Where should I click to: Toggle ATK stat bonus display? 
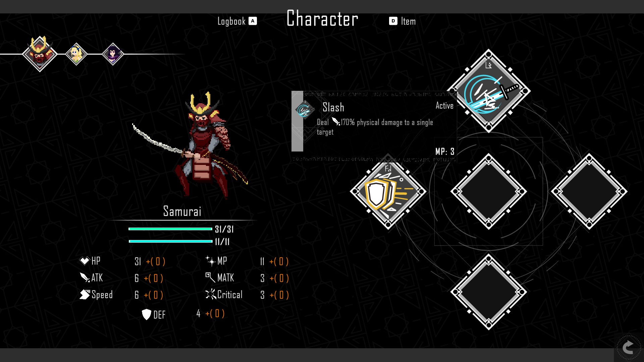point(153,278)
